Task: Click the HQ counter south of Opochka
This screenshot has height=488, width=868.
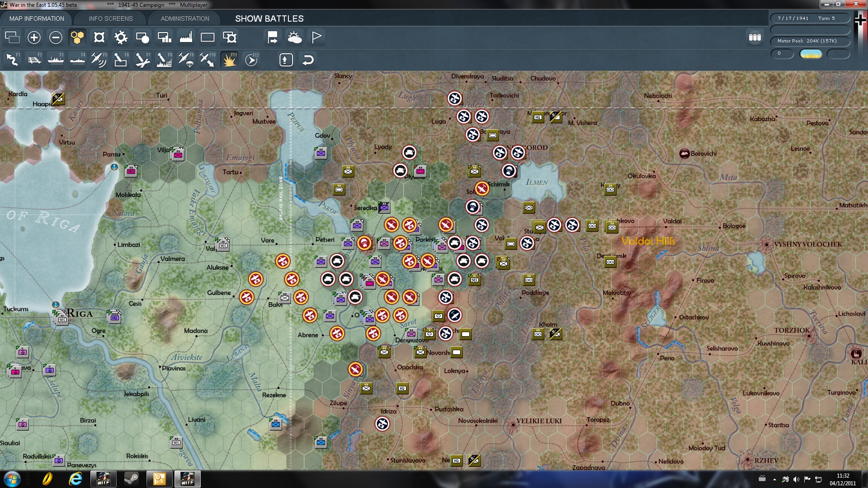Action: [402, 388]
